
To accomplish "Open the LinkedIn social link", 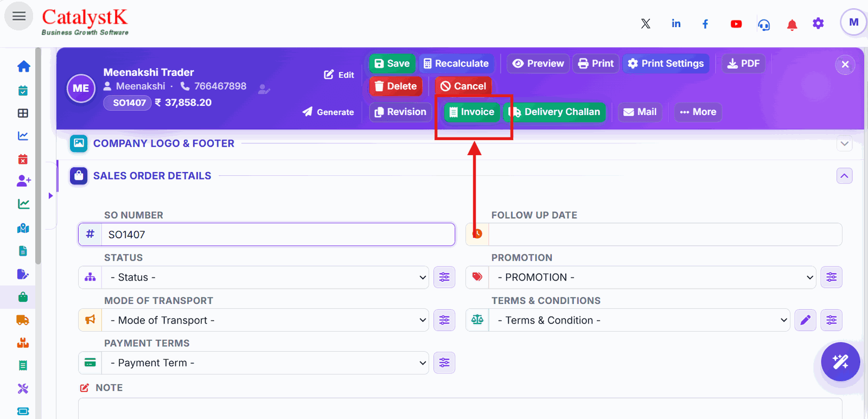I will point(676,23).
